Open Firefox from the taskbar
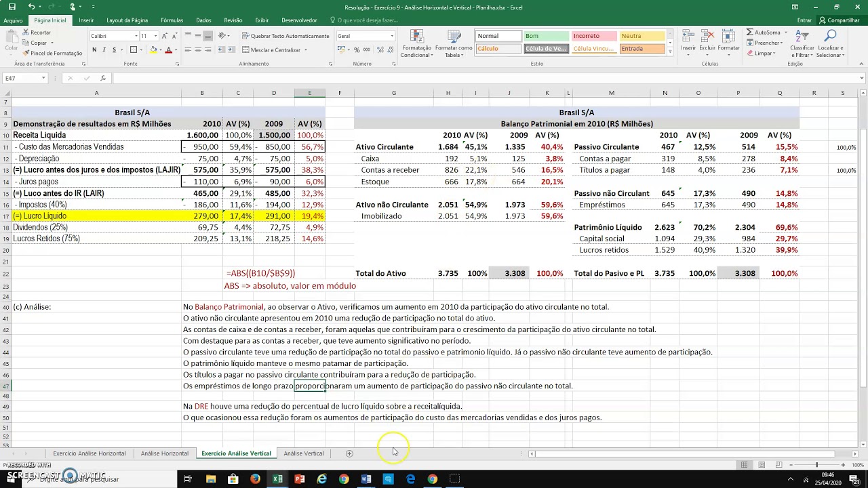Screen dimensions: 868x488 [x=255, y=479]
